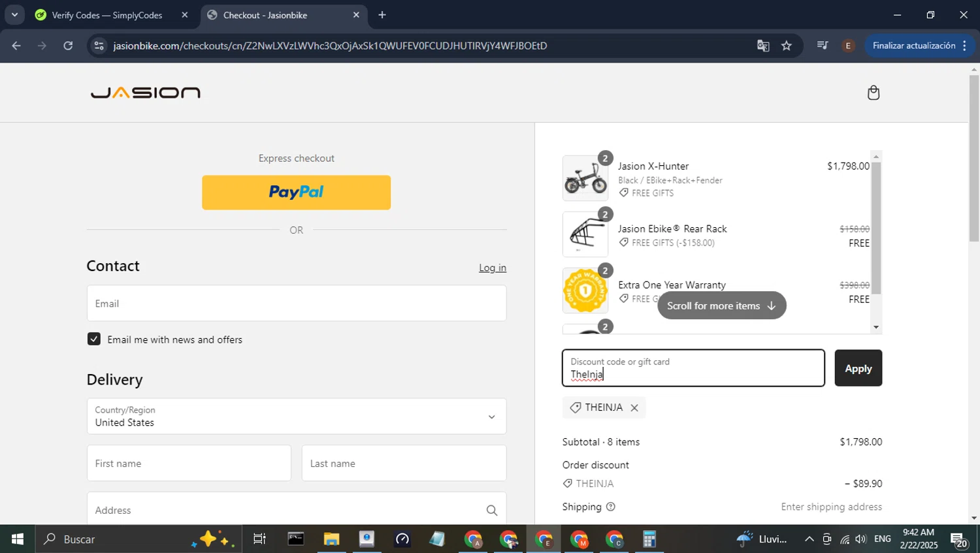Image resolution: width=980 pixels, height=553 pixels.
Task: Reload the checkout page
Action: click(x=68, y=46)
